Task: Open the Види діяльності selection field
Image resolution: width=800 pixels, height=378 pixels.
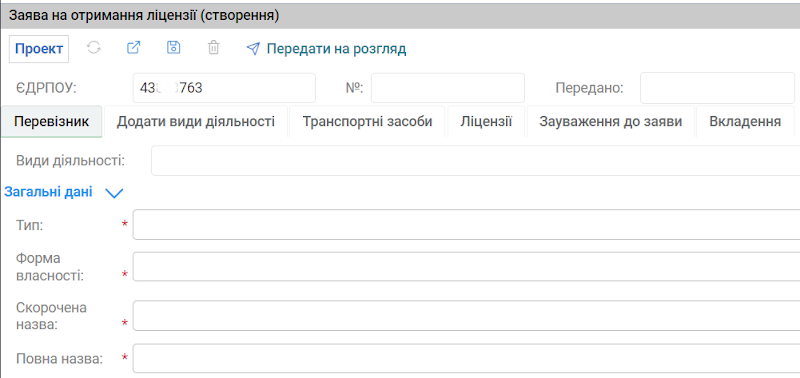Action: tap(476, 161)
